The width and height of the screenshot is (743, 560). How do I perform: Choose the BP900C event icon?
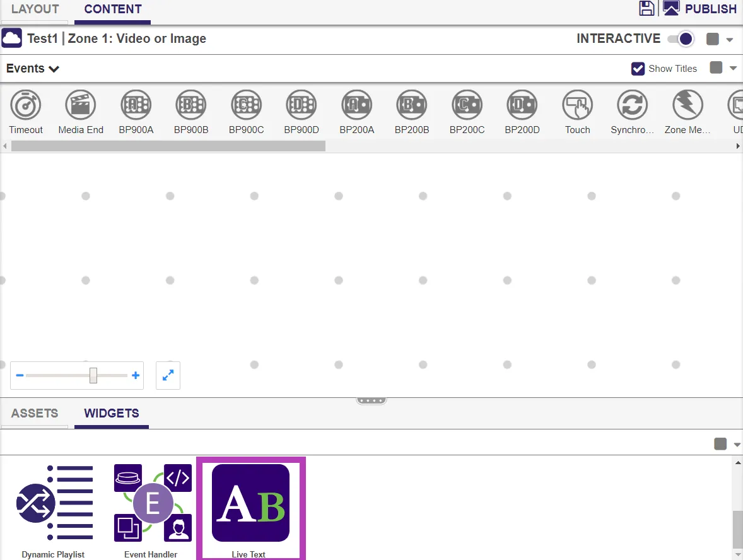tap(247, 105)
